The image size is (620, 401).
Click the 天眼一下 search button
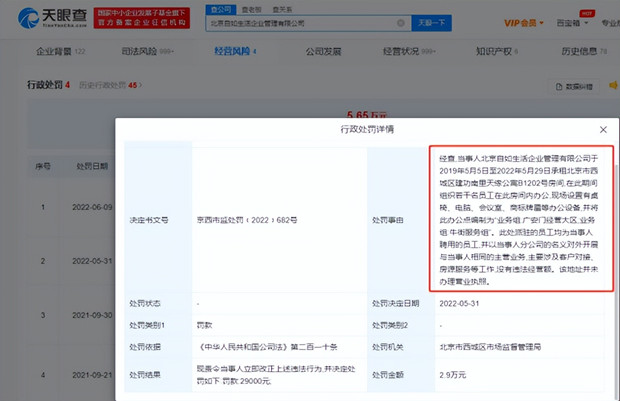pyautogui.click(x=431, y=23)
